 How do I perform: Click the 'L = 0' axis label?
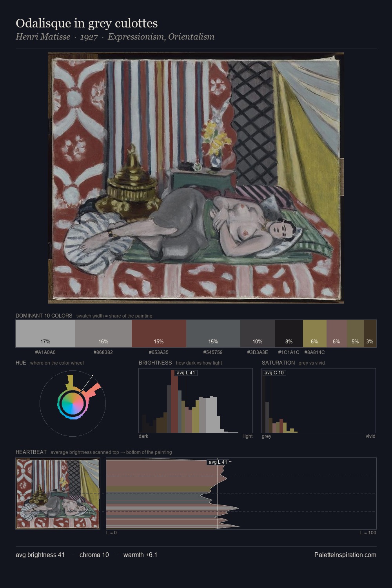(111, 532)
